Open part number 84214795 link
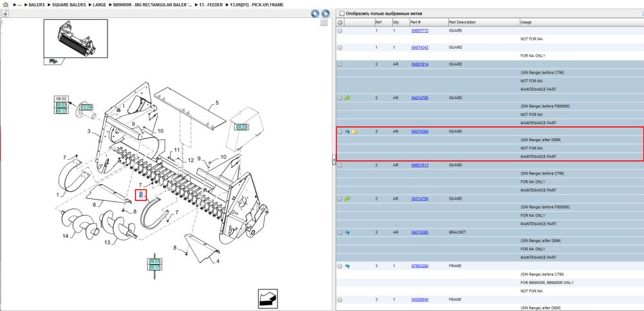This screenshot has width=644, height=311. 420,98
